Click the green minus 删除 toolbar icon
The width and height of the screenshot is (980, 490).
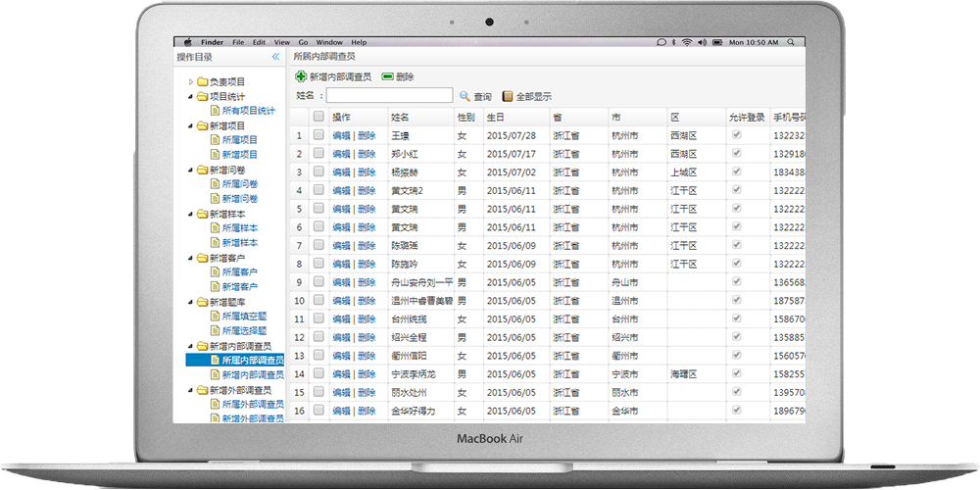tap(387, 76)
